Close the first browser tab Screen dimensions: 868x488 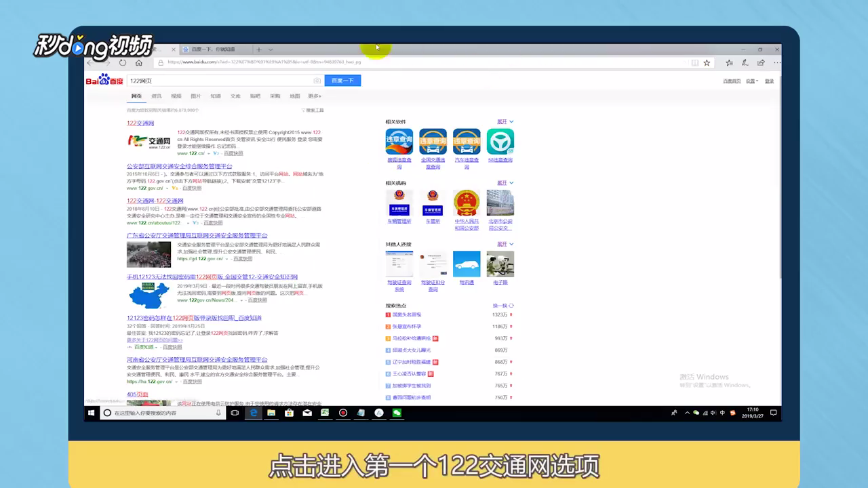[x=174, y=49]
